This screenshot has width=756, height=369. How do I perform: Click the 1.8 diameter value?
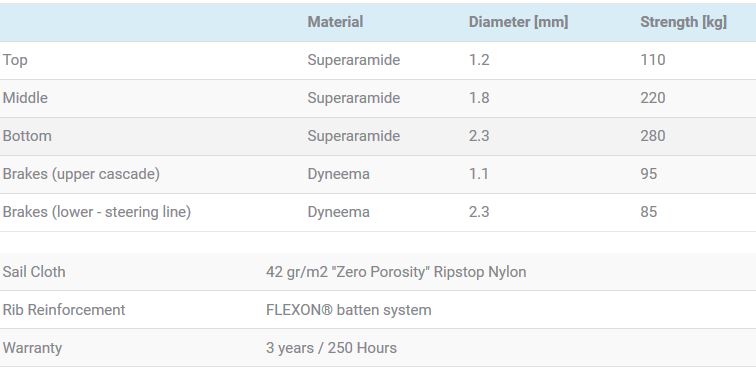point(479,98)
